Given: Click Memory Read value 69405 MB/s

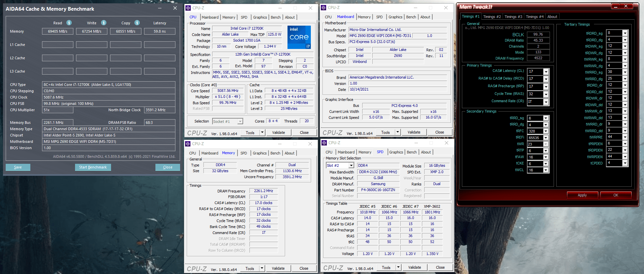Looking at the screenshot, I should point(58,31).
